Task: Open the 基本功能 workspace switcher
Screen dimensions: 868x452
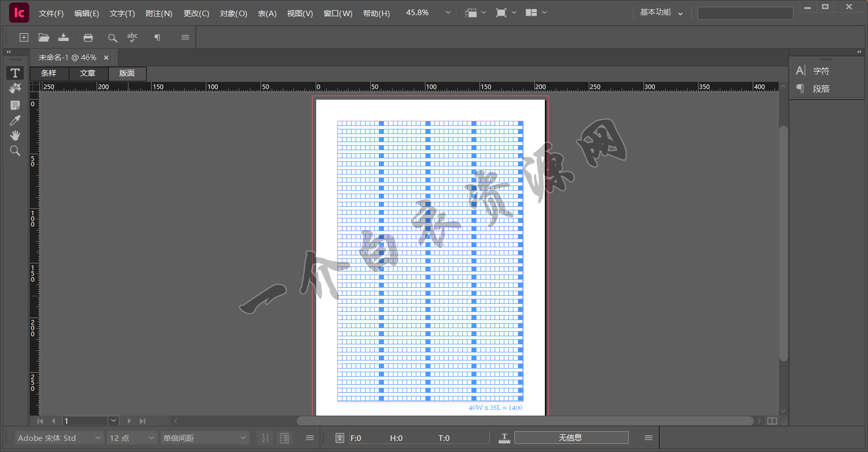Action: [661, 13]
